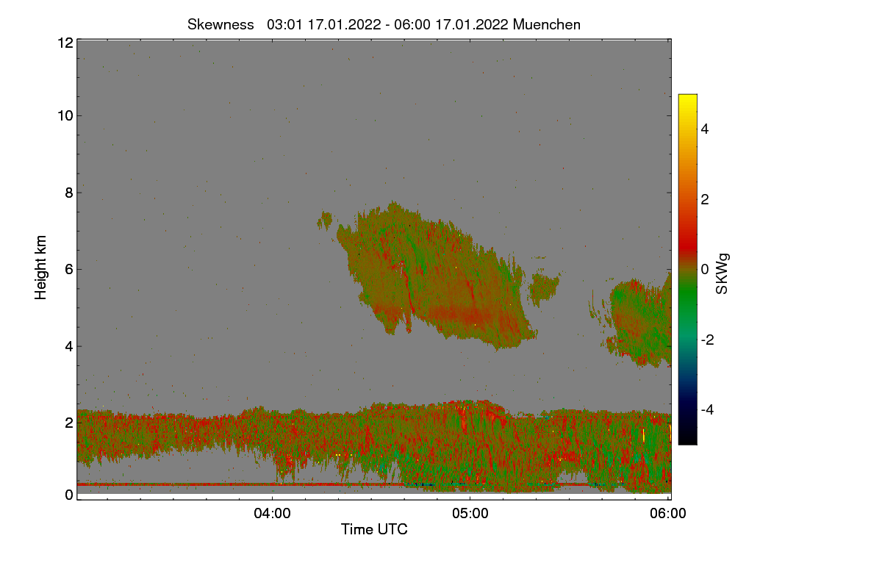
Task: Click the height tick label "8"
Action: (x=68, y=193)
